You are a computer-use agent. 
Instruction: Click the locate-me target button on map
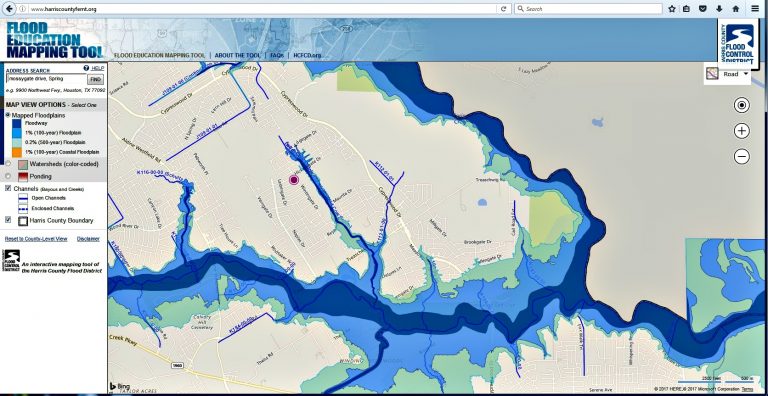coord(742,105)
